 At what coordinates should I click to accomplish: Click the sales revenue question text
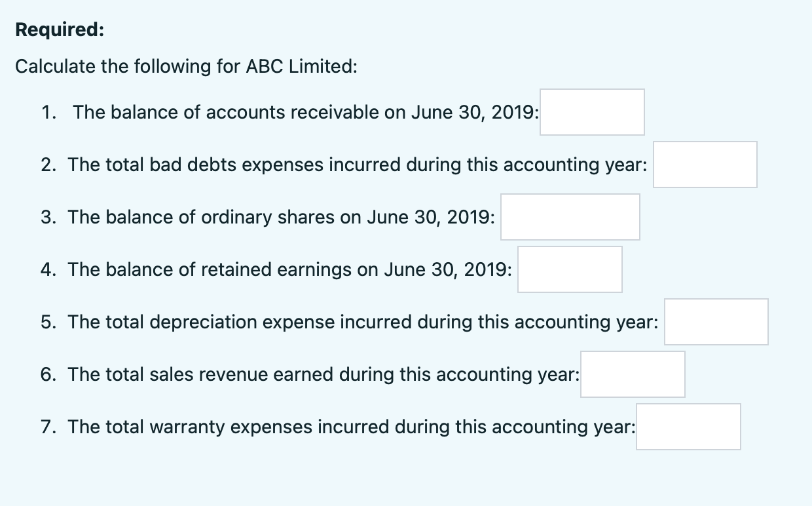[x=323, y=375]
